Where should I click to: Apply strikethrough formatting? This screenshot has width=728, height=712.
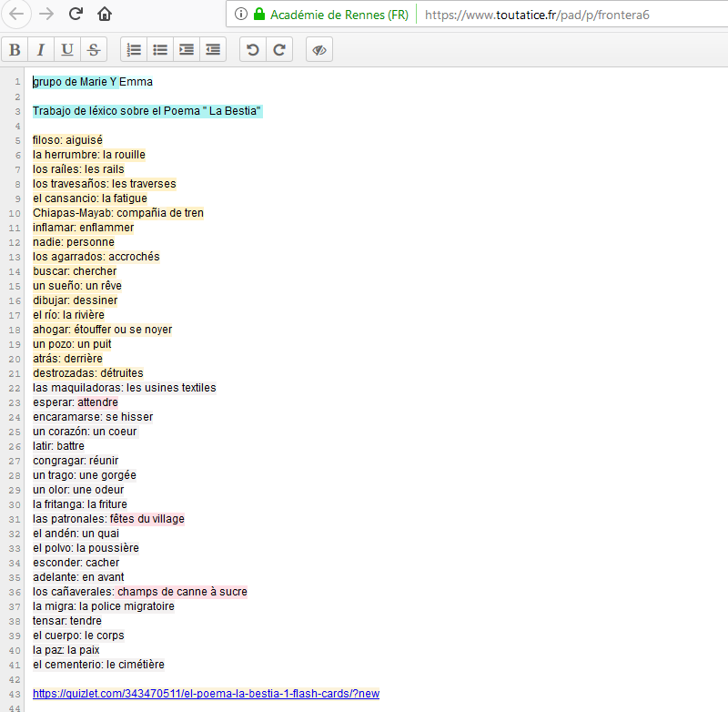(x=93, y=50)
